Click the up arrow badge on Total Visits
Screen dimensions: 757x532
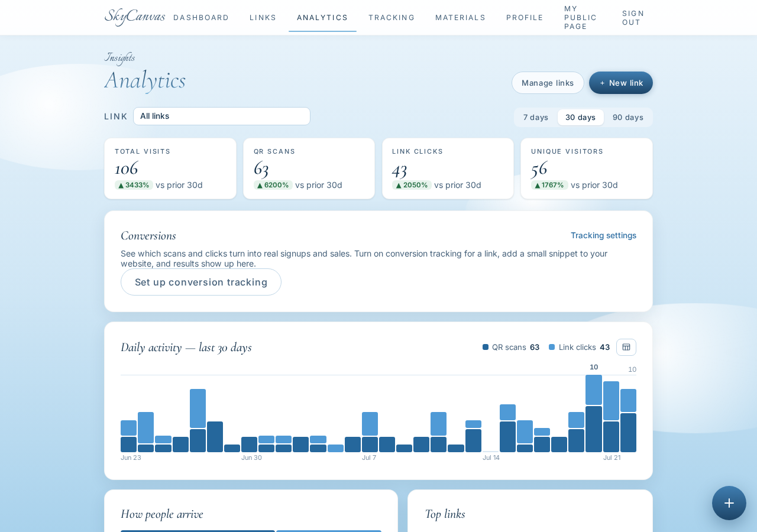tap(134, 185)
